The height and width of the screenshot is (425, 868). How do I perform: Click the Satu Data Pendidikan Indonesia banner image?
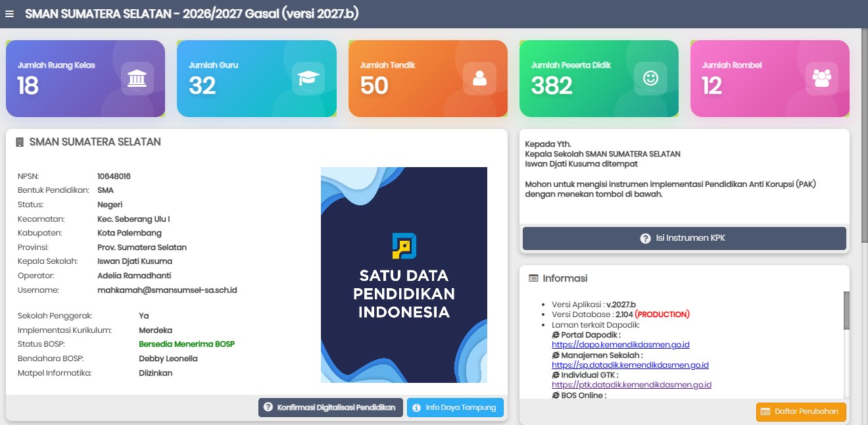404,275
